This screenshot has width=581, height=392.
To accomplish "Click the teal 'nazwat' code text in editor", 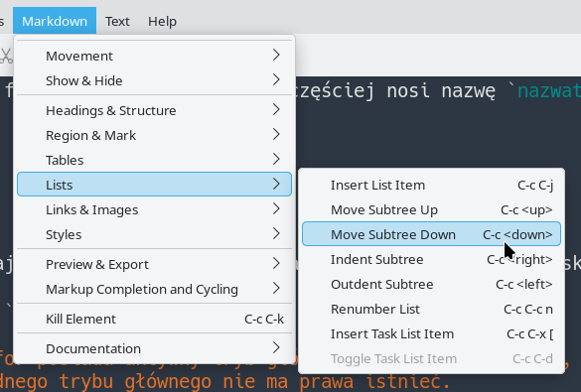I will [549, 90].
